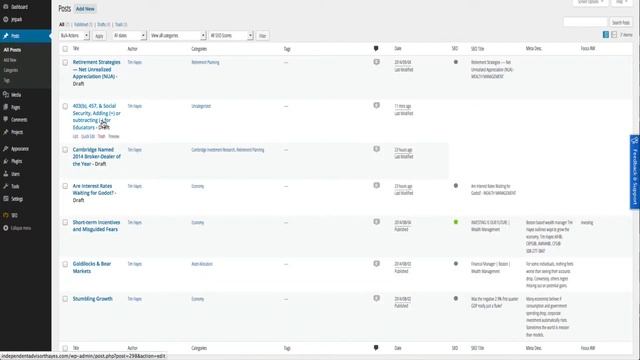Image resolution: width=640 pixels, height=360 pixels.
Task: Open the Goldilocks & Bear Markets post link
Action: tap(92, 267)
